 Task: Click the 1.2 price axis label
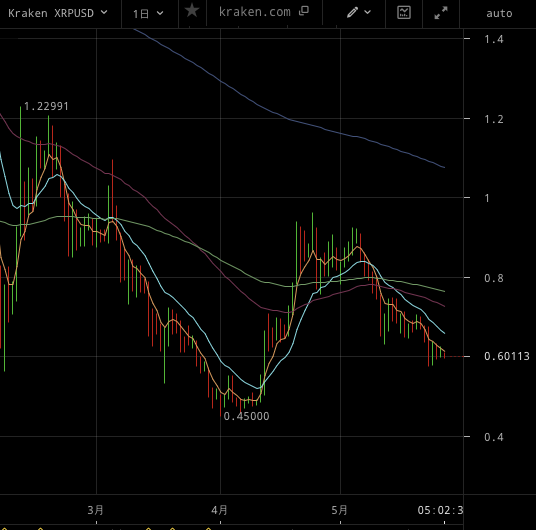(x=494, y=119)
